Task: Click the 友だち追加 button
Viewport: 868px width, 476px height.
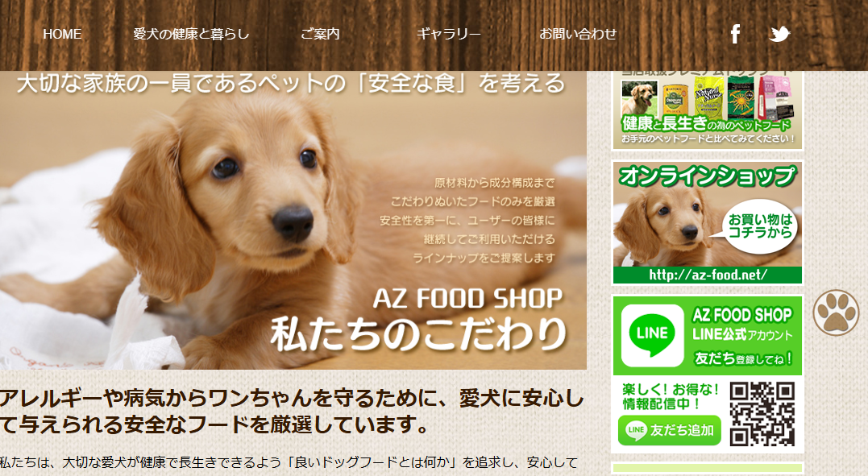Action: (669, 430)
